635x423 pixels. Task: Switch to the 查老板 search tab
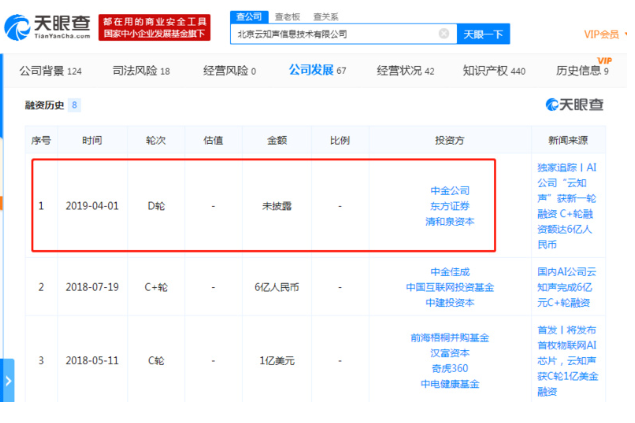(289, 17)
